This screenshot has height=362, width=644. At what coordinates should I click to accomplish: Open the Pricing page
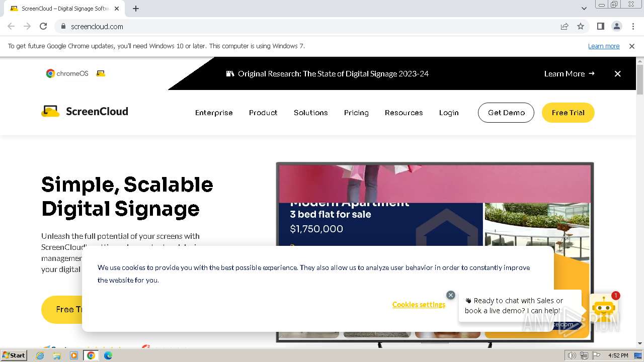(356, 113)
